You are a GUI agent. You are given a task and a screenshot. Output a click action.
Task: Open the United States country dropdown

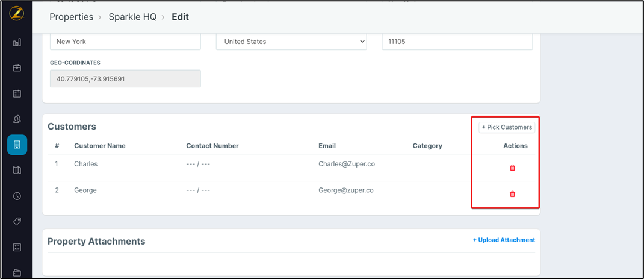(291, 42)
